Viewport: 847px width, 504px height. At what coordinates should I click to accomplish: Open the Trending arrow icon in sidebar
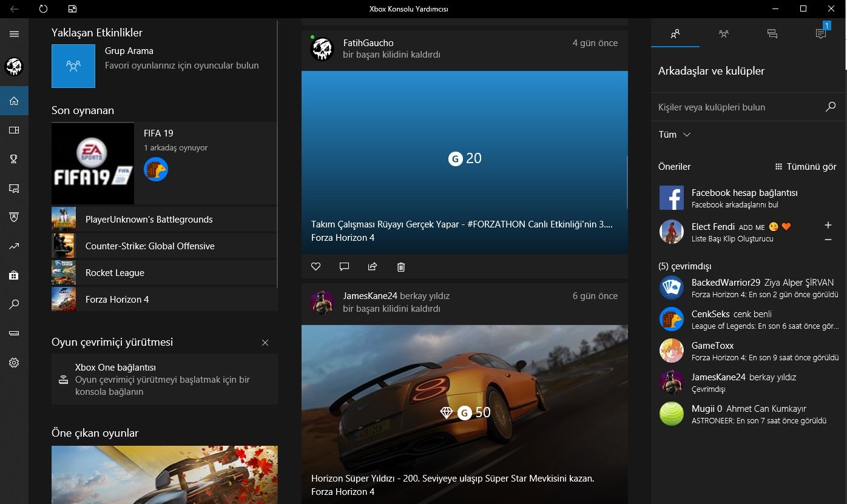(14, 246)
